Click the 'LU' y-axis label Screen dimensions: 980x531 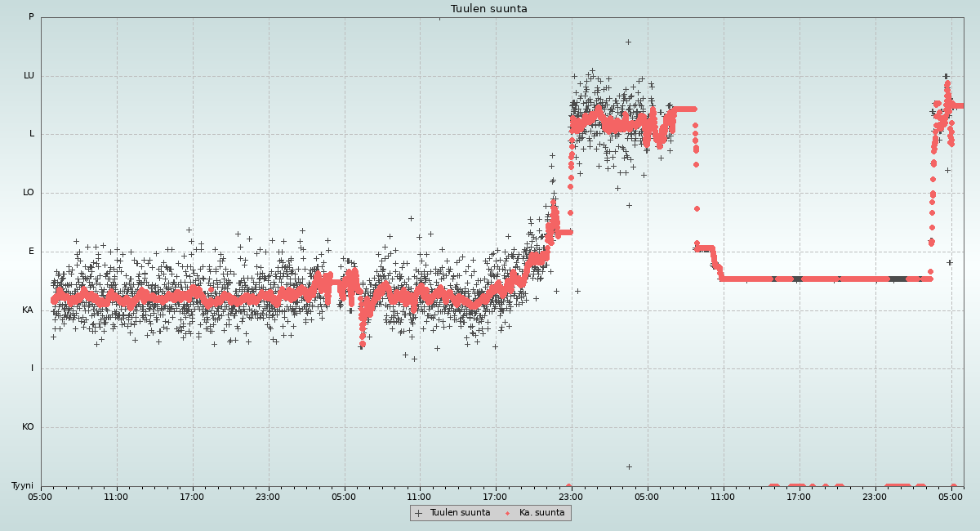(29, 76)
